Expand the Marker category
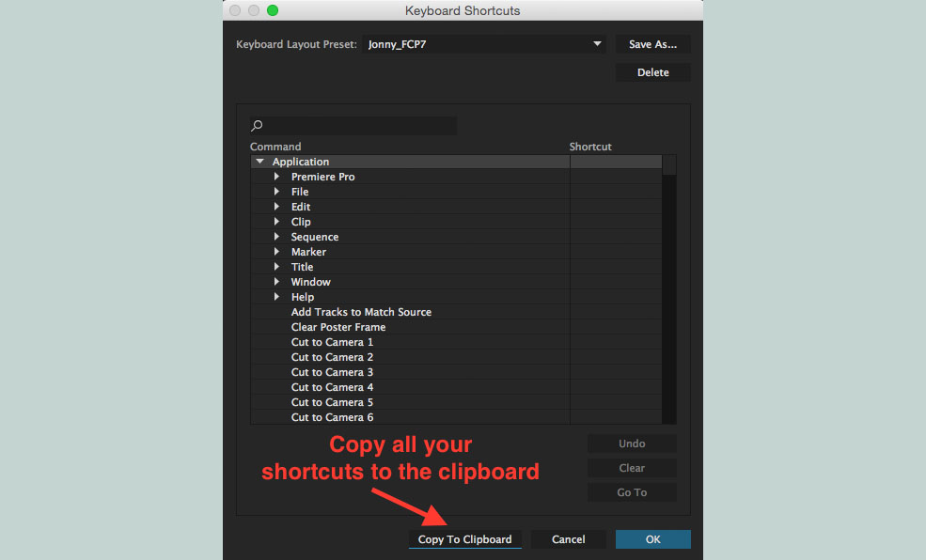Viewport: 926px width, 560px height. (x=277, y=251)
